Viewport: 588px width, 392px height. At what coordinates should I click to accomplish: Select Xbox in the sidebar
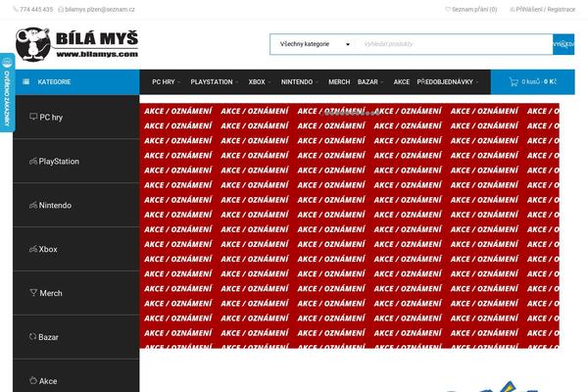point(76,249)
